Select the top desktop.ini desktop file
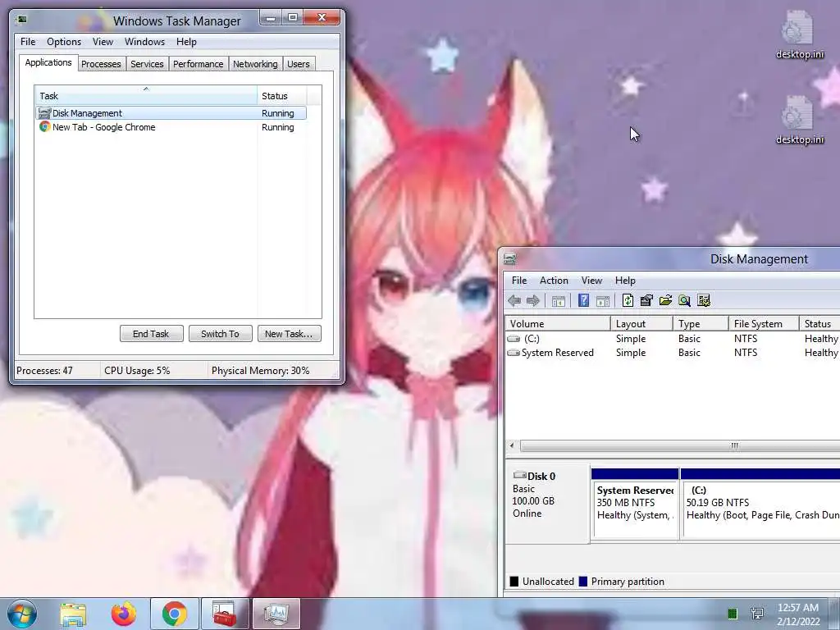Image resolution: width=840 pixels, height=630 pixels. pyautogui.click(x=799, y=34)
